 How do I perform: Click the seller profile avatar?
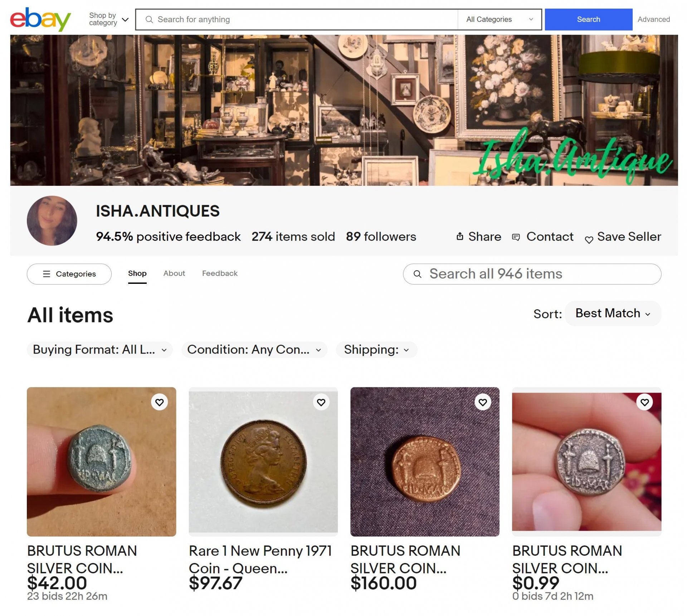(52, 220)
